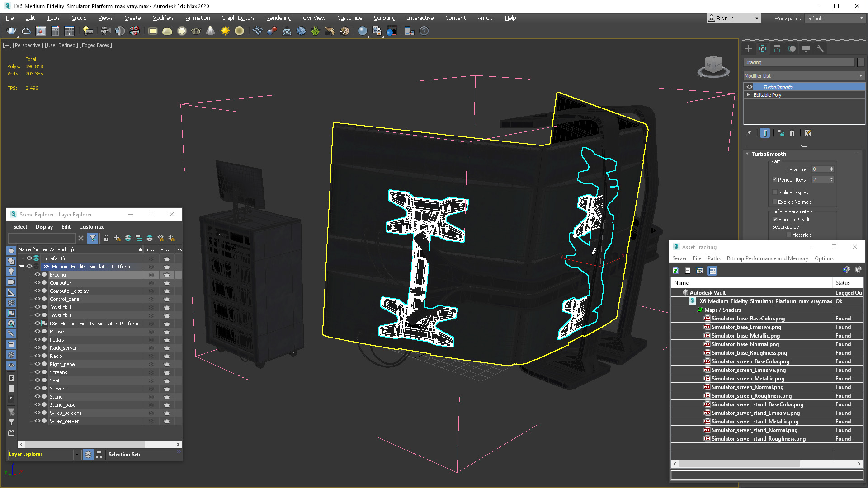This screenshot has height=488, width=868.
Task: Expand the Editable Poly stack entry
Action: click(x=749, y=95)
